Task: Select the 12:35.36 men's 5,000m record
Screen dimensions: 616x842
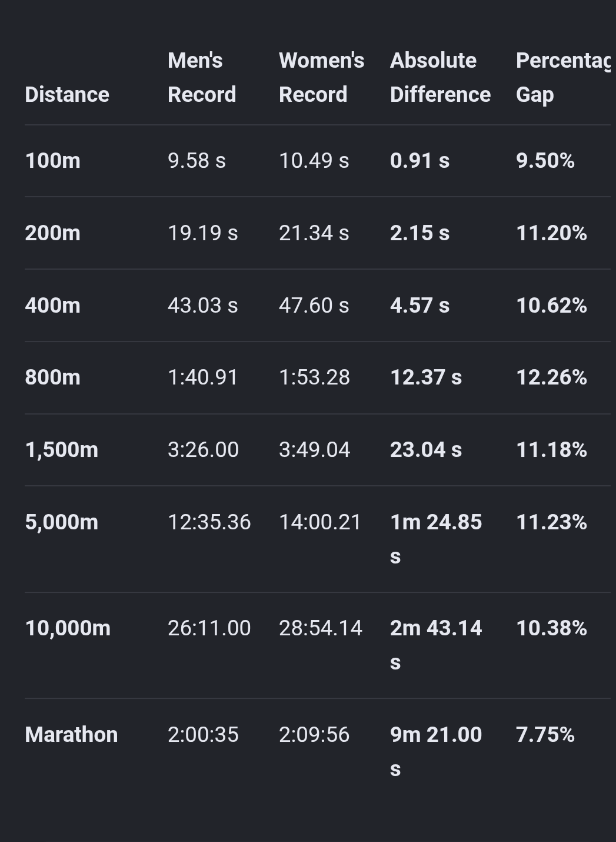Action: point(209,522)
